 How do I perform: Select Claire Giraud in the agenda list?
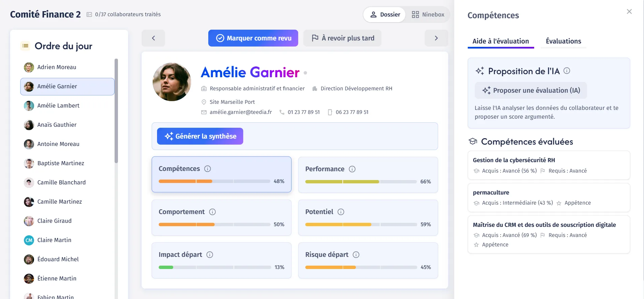point(67,221)
